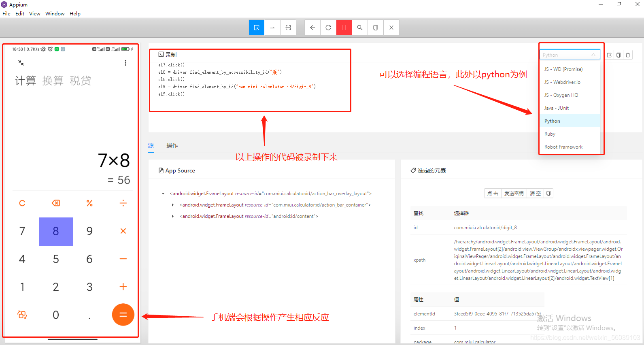Tap the digit 3 key
The height and width of the screenshot is (345, 644).
pos(89,287)
